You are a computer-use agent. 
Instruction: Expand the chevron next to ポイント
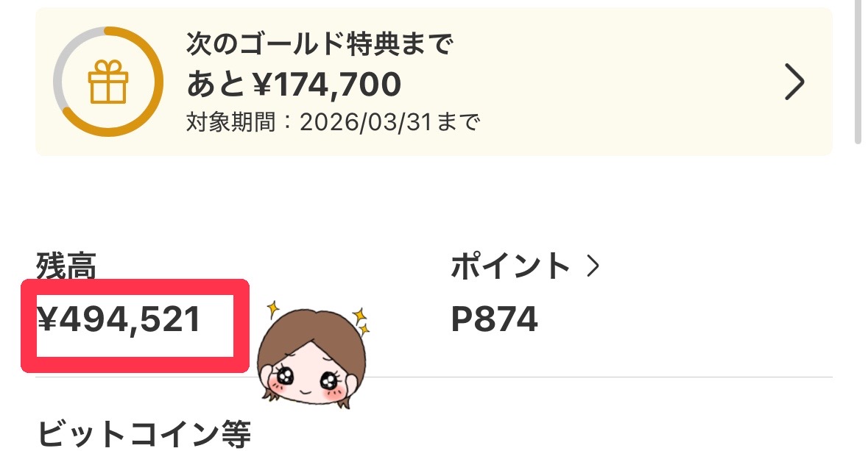point(593,266)
